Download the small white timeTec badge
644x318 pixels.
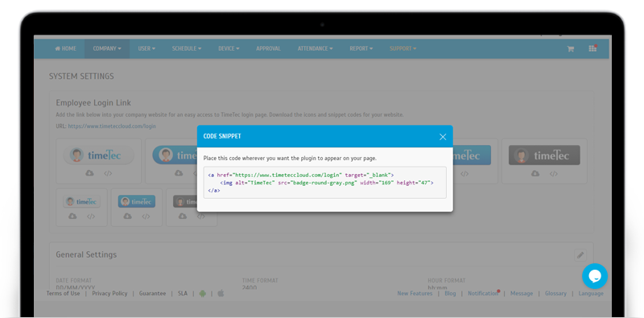pos(72,216)
